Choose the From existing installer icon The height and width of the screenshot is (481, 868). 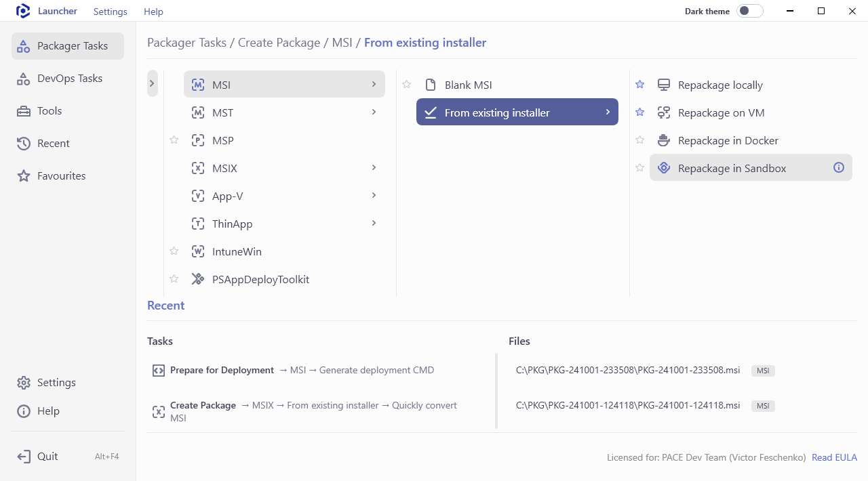click(431, 113)
